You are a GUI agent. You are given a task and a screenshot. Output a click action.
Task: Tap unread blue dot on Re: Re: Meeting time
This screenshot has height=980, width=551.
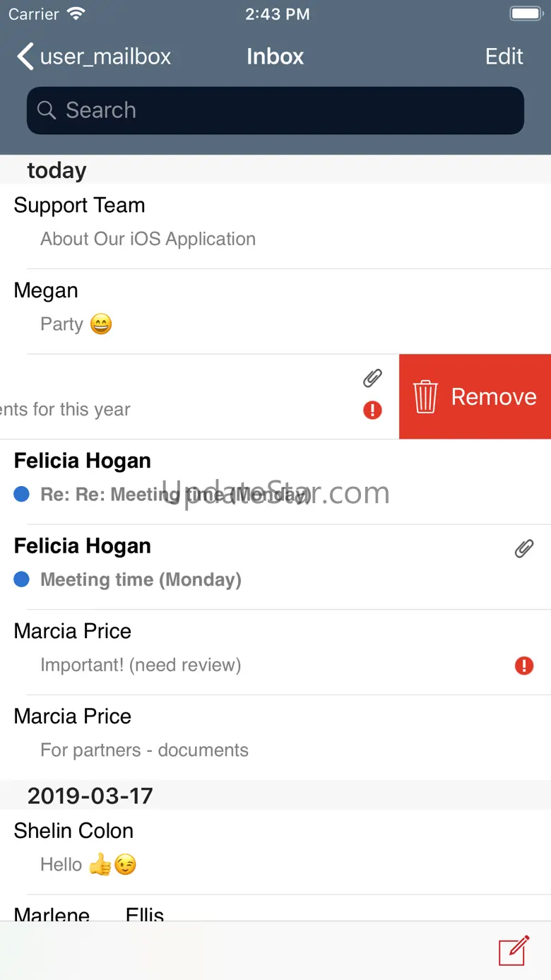point(21,495)
